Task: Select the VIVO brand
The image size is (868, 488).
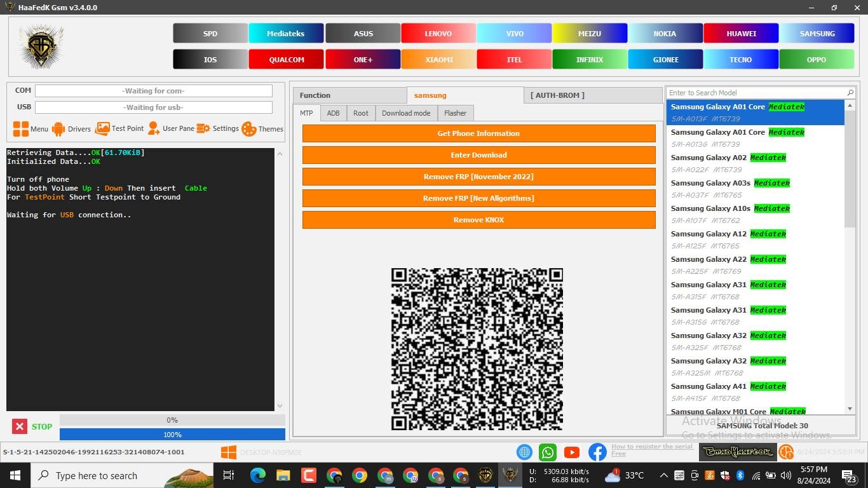Action: point(514,33)
